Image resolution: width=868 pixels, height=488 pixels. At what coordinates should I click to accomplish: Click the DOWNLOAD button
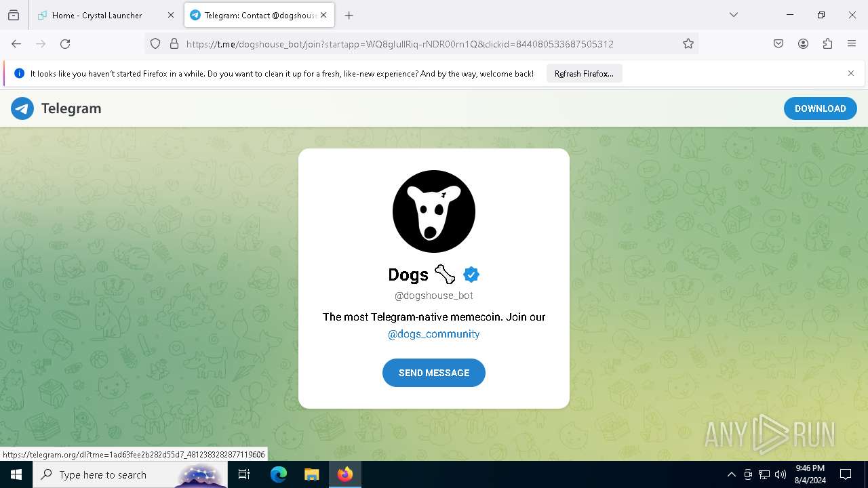click(821, 108)
